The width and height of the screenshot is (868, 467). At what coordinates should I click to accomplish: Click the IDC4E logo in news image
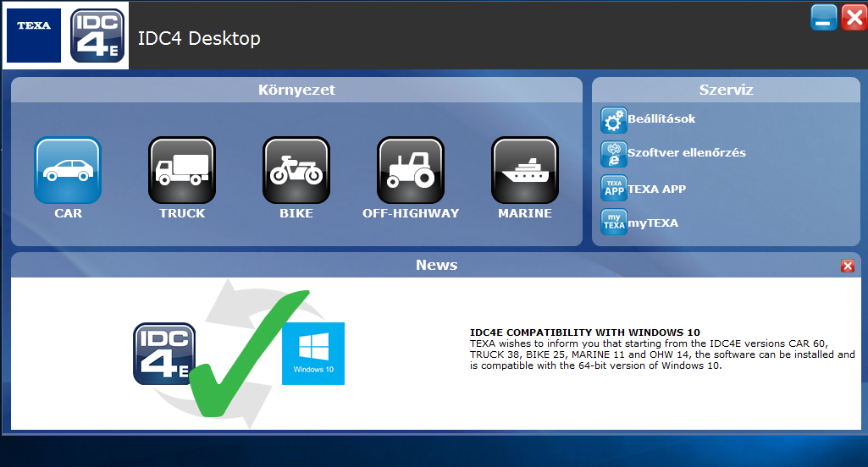point(164,354)
